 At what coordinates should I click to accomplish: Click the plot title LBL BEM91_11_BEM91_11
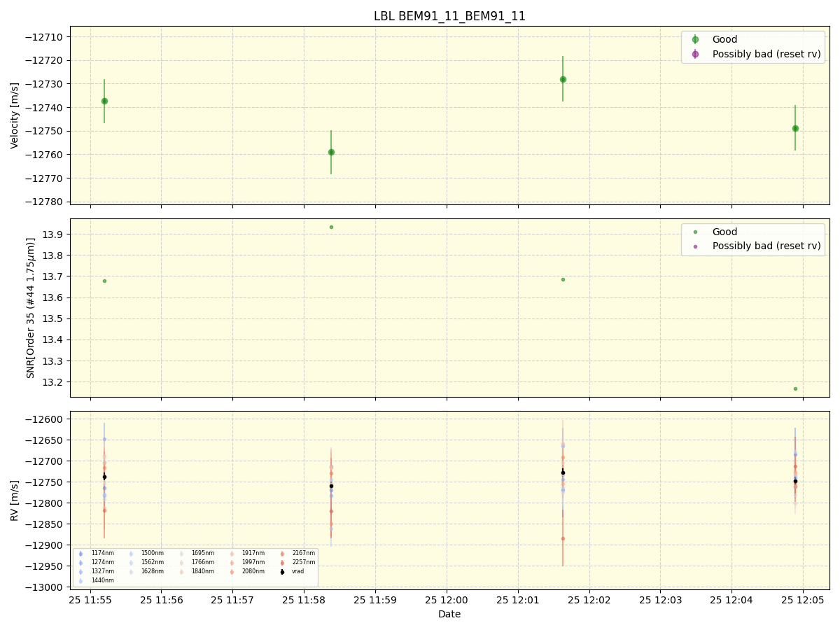[x=449, y=16]
